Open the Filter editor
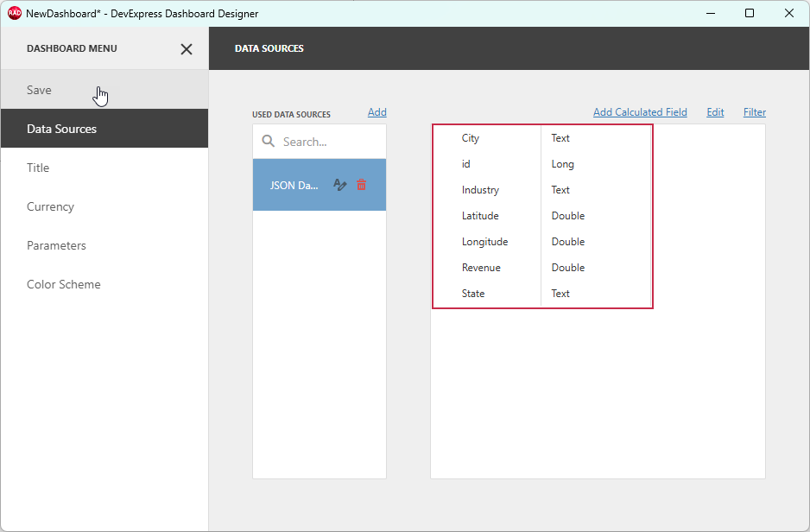Screen dimensions: 810x532 [x=754, y=111]
